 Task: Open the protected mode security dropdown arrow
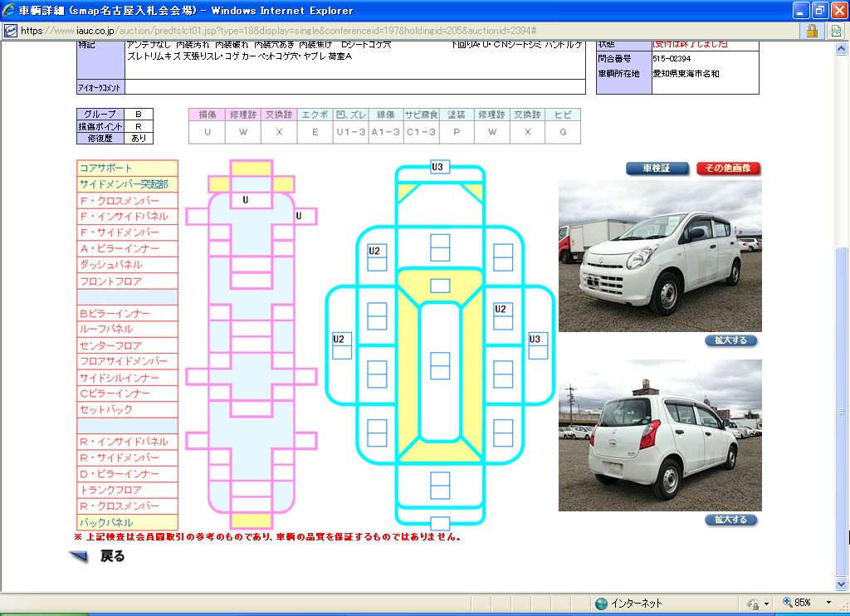(767, 603)
